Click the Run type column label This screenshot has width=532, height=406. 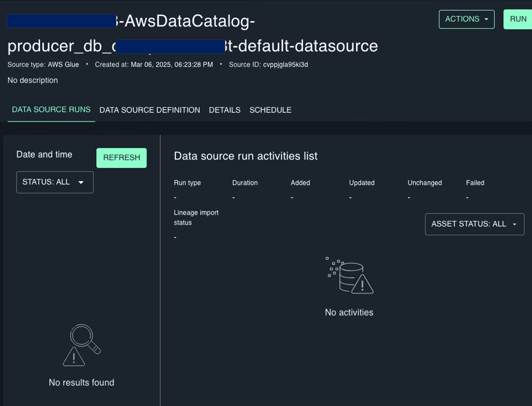pyautogui.click(x=187, y=182)
